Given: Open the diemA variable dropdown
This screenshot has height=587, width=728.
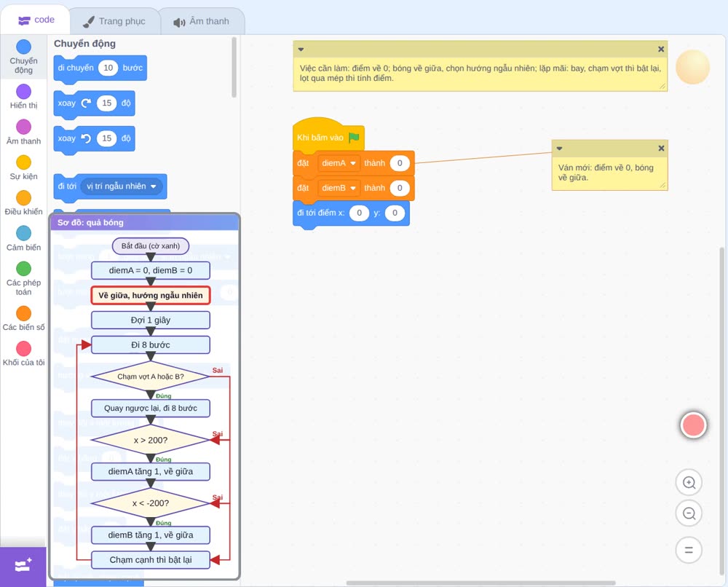Looking at the screenshot, I should tap(339, 163).
